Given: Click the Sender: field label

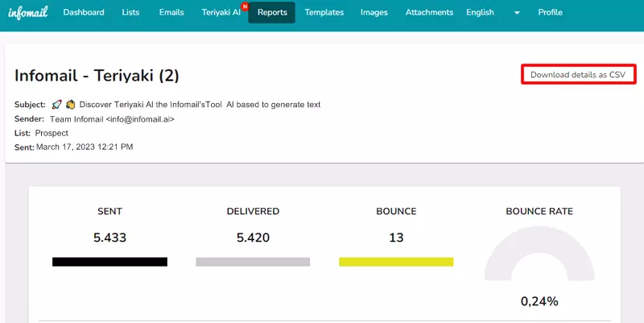Looking at the screenshot, I should (x=29, y=118).
